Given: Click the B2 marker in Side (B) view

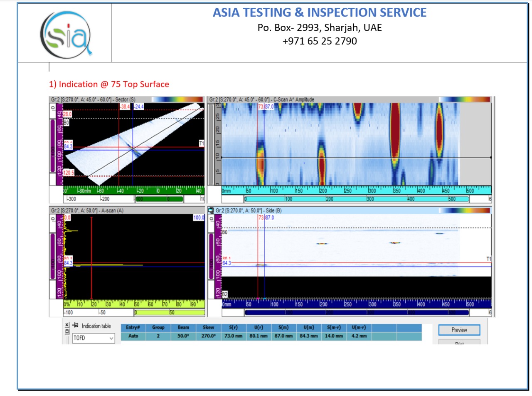Looking at the screenshot, I should pos(224,295).
